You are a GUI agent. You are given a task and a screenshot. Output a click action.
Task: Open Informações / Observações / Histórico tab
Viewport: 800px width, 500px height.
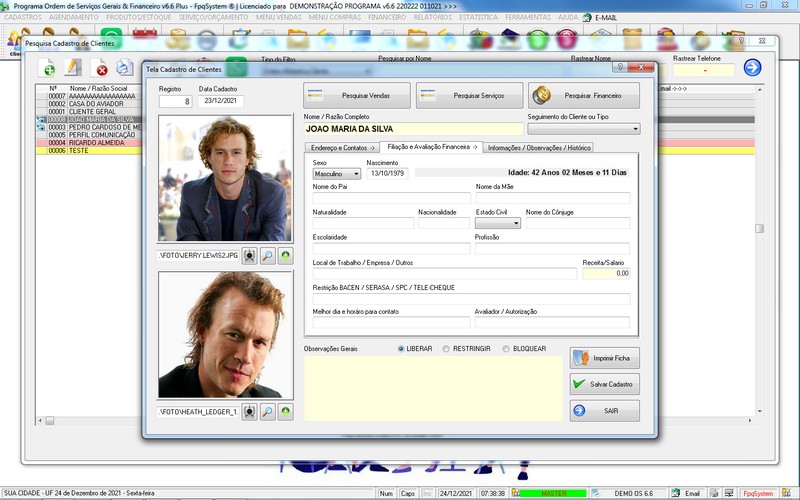pyautogui.click(x=539, y=148)
